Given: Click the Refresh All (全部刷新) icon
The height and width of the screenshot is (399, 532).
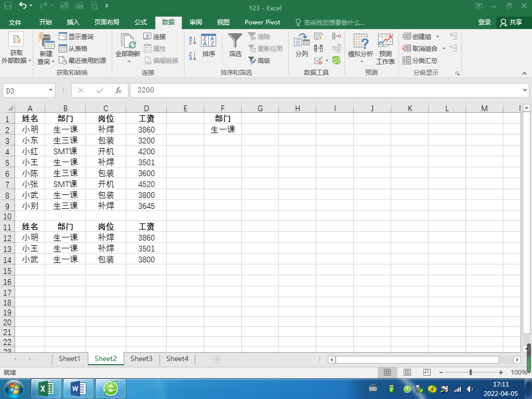Looking at the screenshot, I should click(x=128, y=42).
